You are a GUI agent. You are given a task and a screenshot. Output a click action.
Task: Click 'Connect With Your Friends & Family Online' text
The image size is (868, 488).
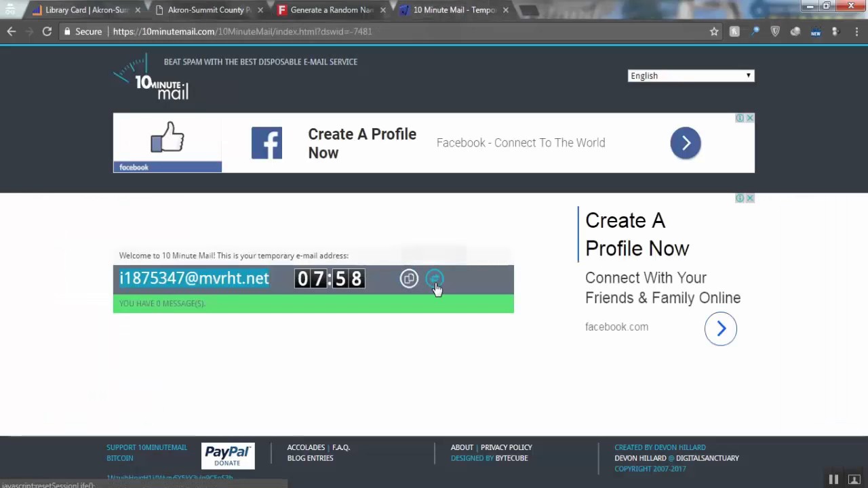tap(663, 288)
